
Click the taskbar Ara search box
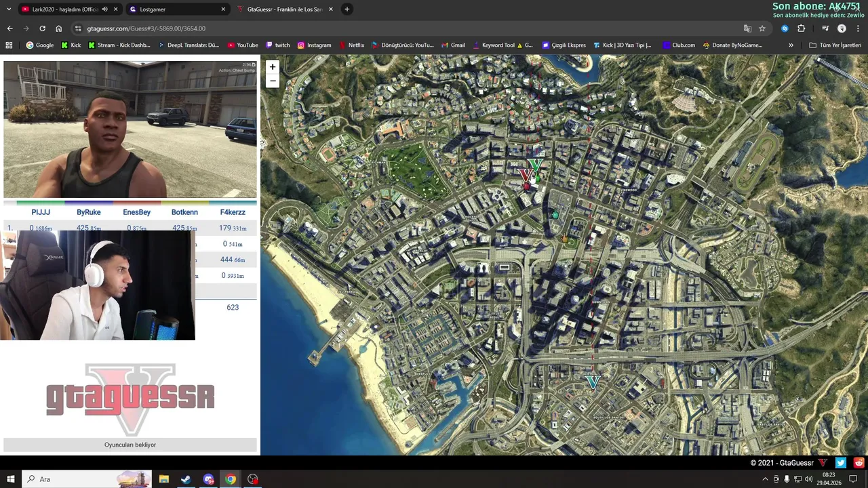87,479
